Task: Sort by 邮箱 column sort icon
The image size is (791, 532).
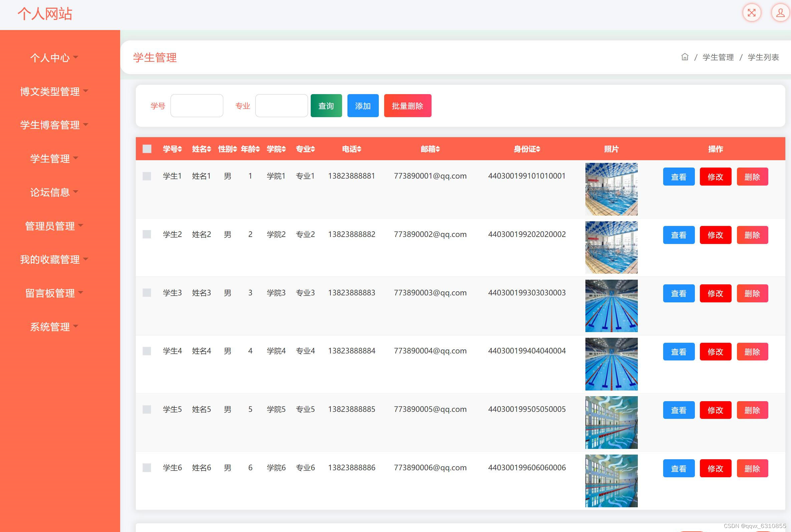Action: click(x=438, y=149)
